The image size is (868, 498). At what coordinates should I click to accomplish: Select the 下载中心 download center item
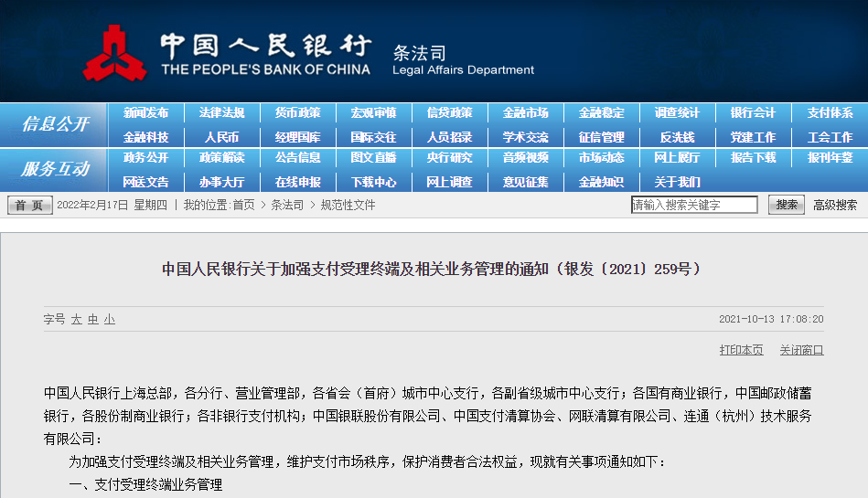click(x=373, y=182)
